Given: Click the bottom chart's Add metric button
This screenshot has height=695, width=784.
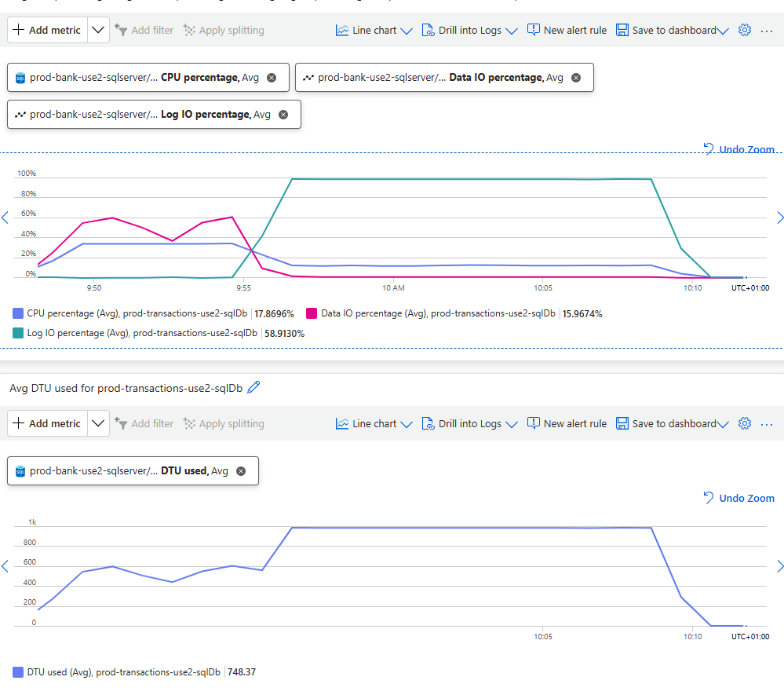Looking at the screenshot, I should [x=47, y=423].
